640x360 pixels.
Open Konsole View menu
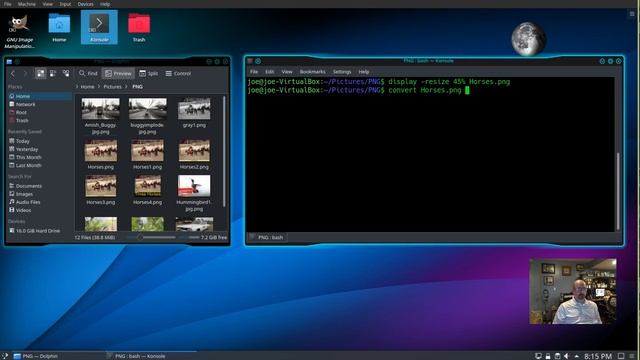point(287,72)
